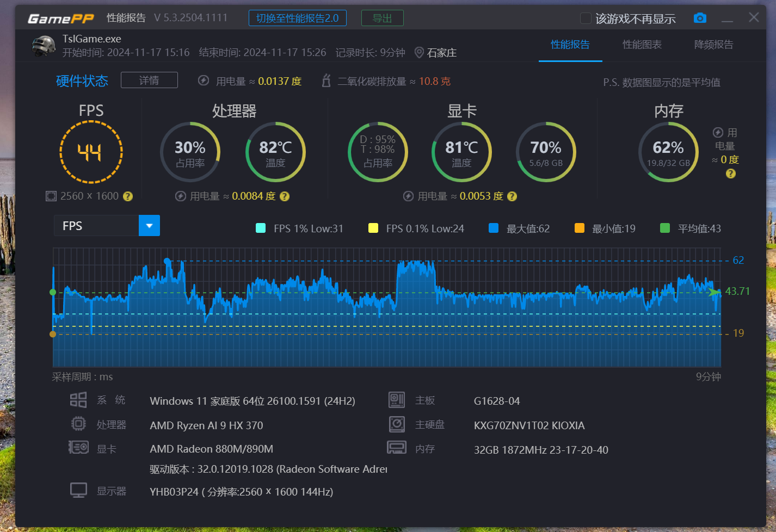
Task: Click the location pin icon beside 石家庄
Action: (x=419, y=53)
